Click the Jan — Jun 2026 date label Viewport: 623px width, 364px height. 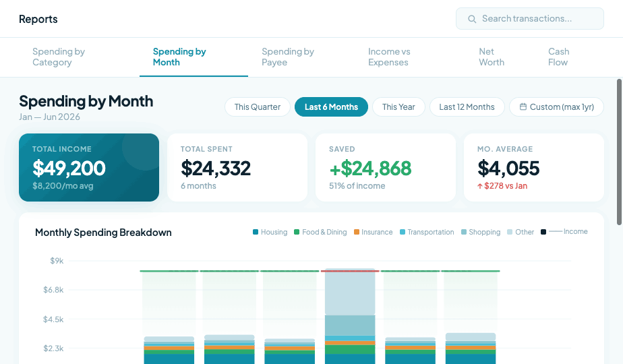point(49,117)
